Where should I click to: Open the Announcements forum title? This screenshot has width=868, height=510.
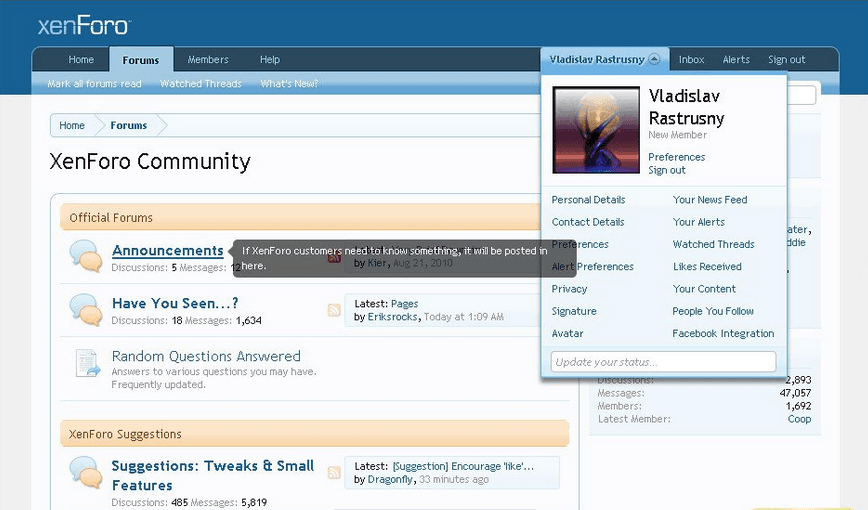(x=168, y=250)
